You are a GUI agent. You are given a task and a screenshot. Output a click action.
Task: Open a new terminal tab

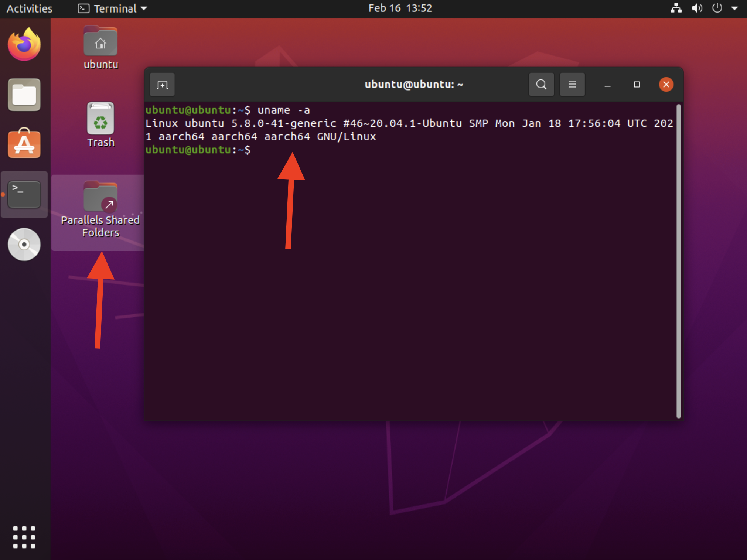click(x=162, y=85)
